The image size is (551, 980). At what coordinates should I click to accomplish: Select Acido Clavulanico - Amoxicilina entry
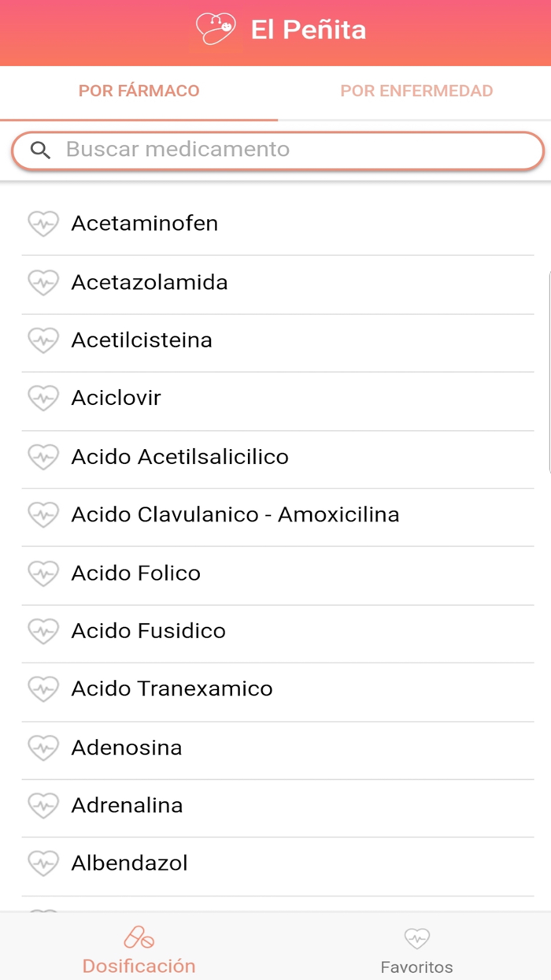(235, 515)
